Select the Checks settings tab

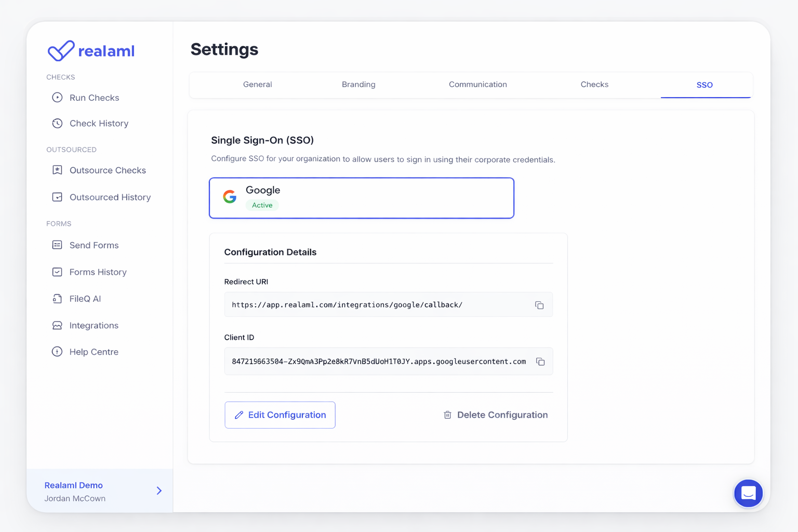click(594, 85)
